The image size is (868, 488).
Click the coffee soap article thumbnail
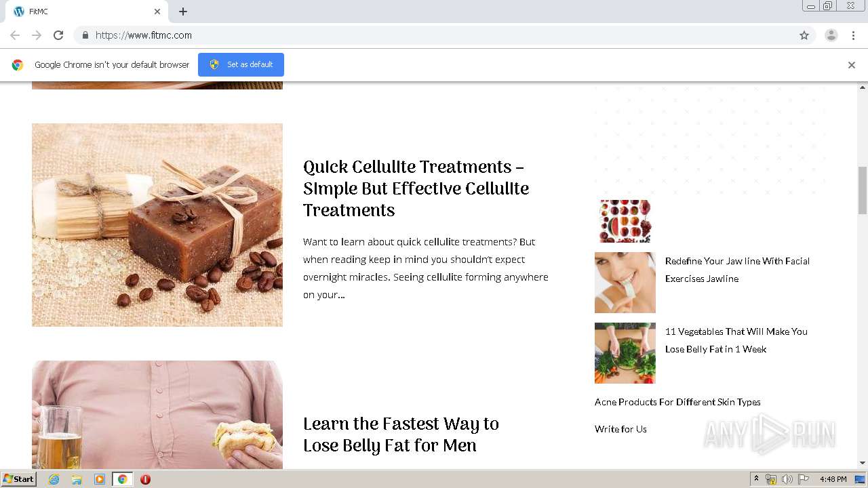pos(157,225)
